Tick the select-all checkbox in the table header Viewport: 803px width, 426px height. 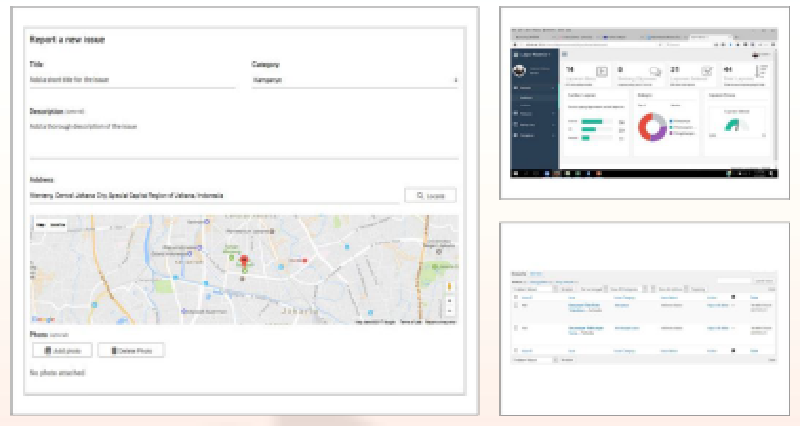tap(516, 297)
